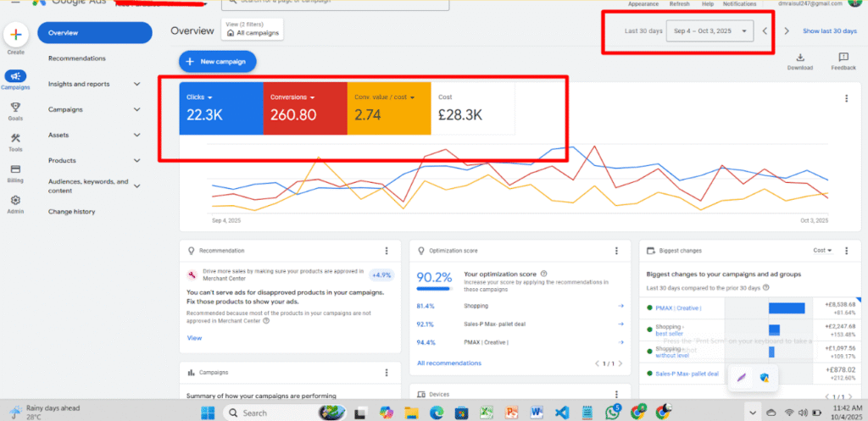Open Notifications in top bar
The height and width of the screenshot is (421, 868).
point(739,4)
